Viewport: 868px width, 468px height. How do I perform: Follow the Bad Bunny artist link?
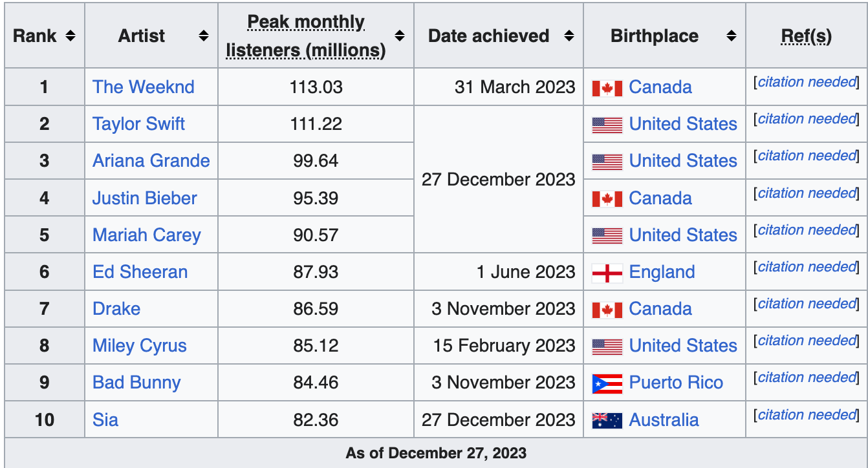point(136,383)
